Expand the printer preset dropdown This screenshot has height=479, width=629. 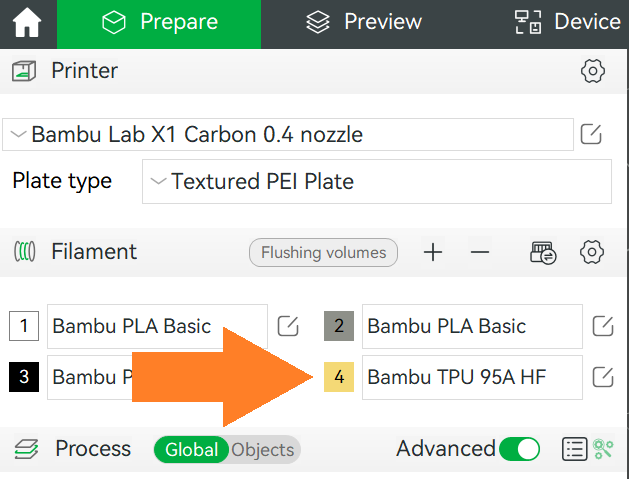tap(288, 134)
